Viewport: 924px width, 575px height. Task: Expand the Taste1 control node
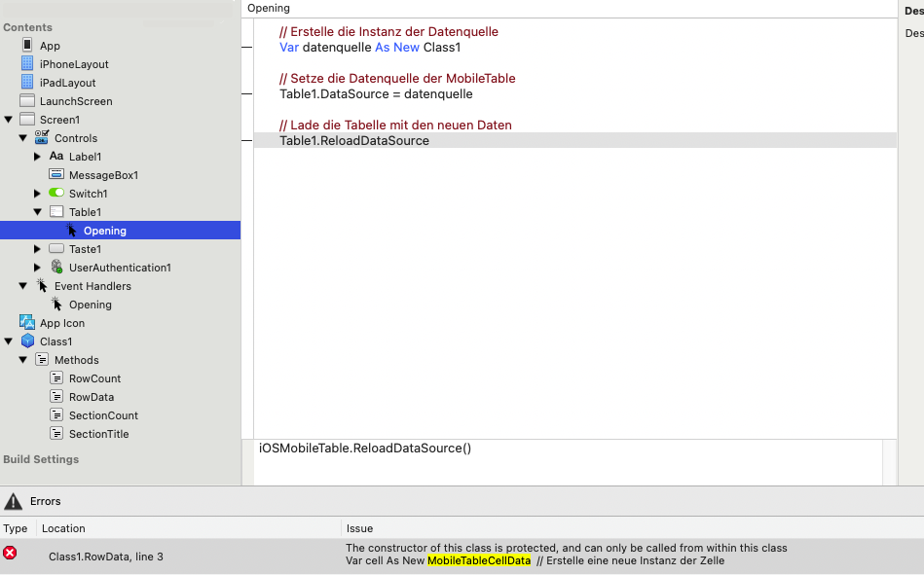(x=37, y=249)
